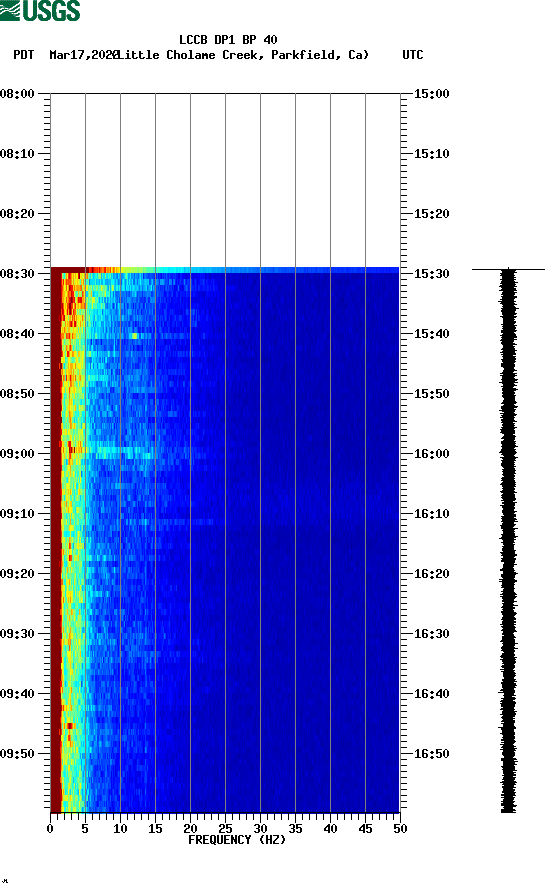Click the 16:00 UTC time label

(431, 454)
